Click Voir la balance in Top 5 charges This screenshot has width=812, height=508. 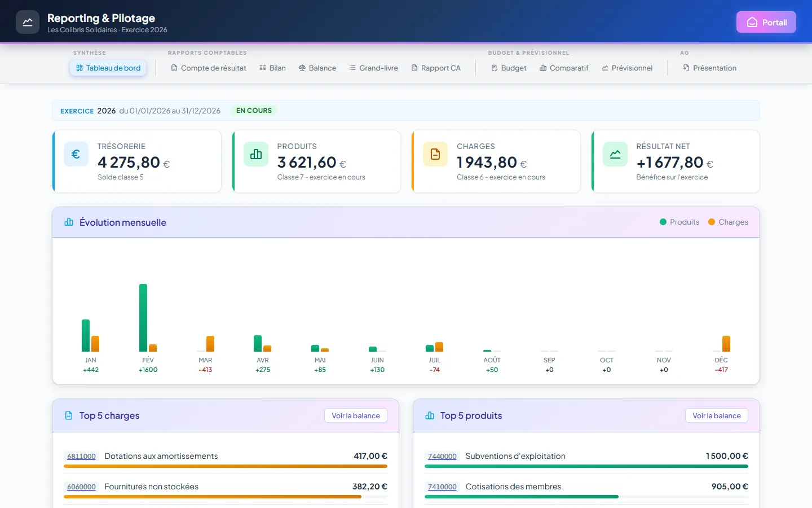(356, 415)
